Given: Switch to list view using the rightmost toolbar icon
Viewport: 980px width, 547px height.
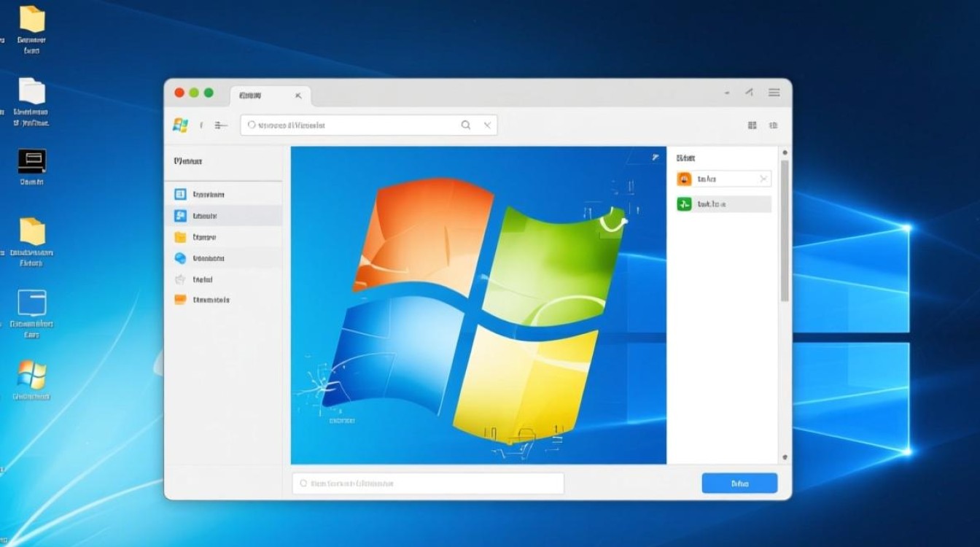Looking at the screenshot, I should tap(772, 125).
